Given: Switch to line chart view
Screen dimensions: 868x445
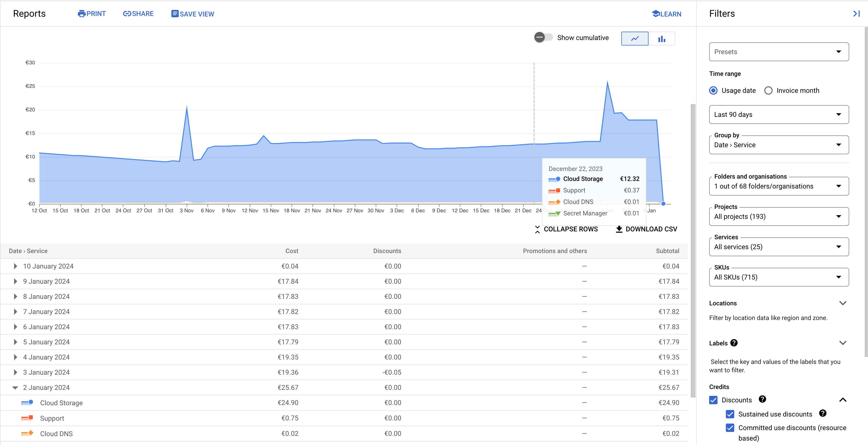Looking at the screenshot, I should [634, 39].
